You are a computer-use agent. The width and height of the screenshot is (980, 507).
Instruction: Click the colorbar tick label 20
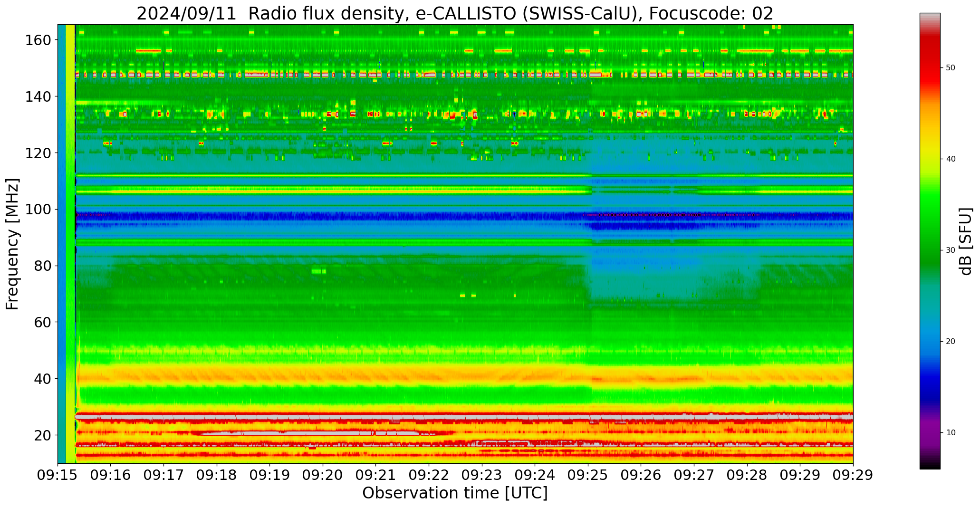[x=951, y=341]
